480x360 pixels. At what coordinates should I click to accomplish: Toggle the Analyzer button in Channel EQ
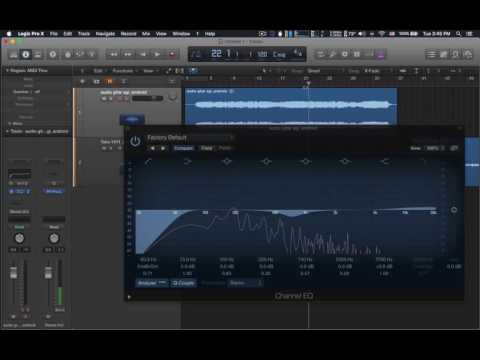coord(152,283)
